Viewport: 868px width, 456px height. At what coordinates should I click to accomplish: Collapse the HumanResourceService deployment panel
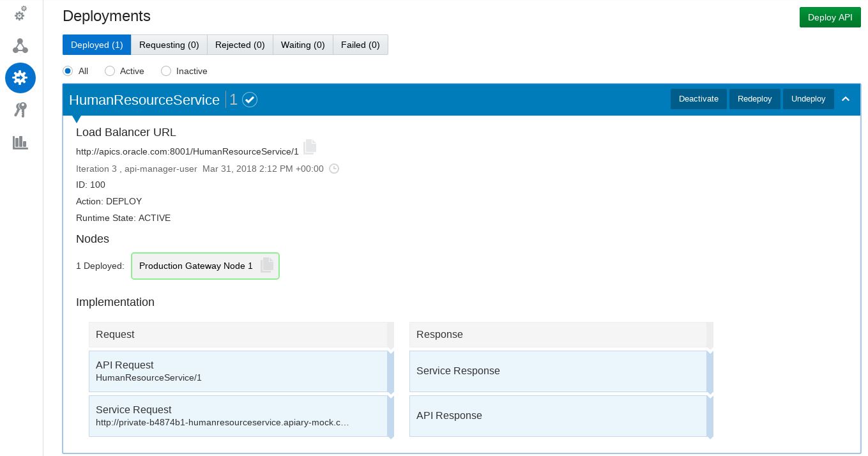tap(846, 99)
